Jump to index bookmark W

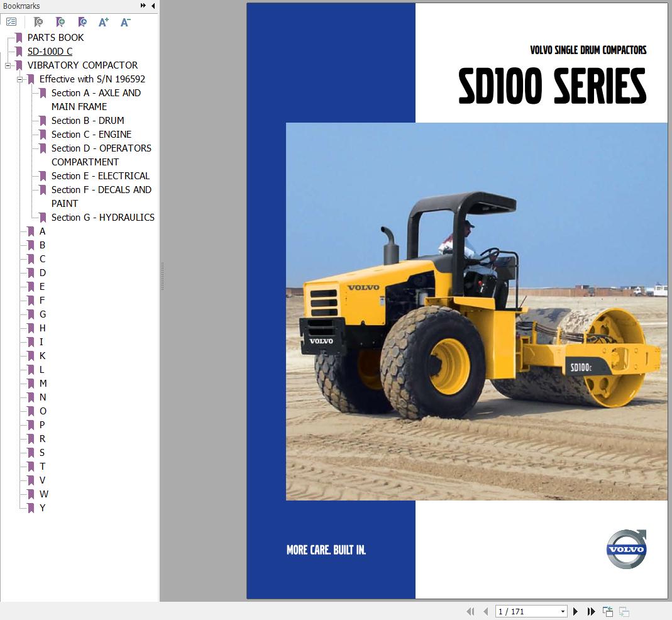coord(44,494)
